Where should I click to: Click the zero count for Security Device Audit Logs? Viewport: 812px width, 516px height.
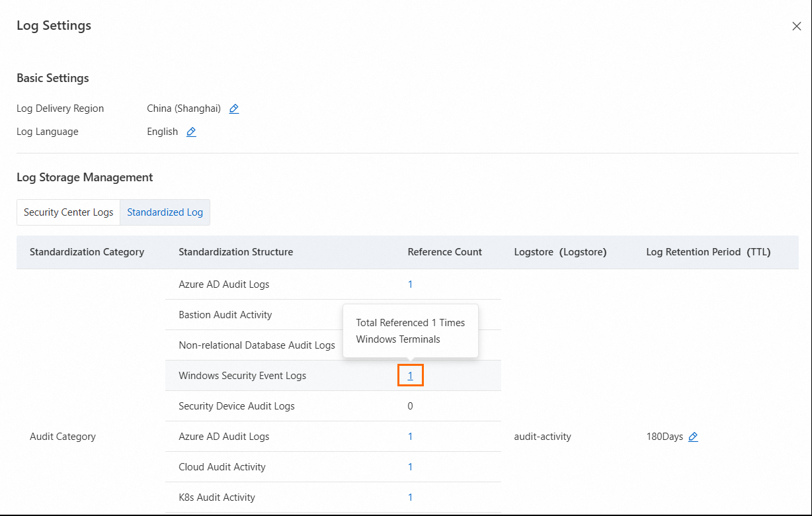point(410,406)
